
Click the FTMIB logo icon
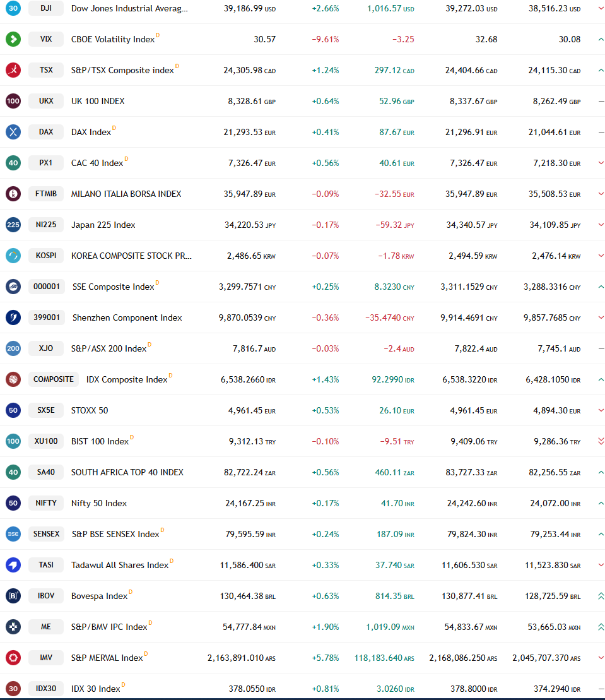click(13, 194)
